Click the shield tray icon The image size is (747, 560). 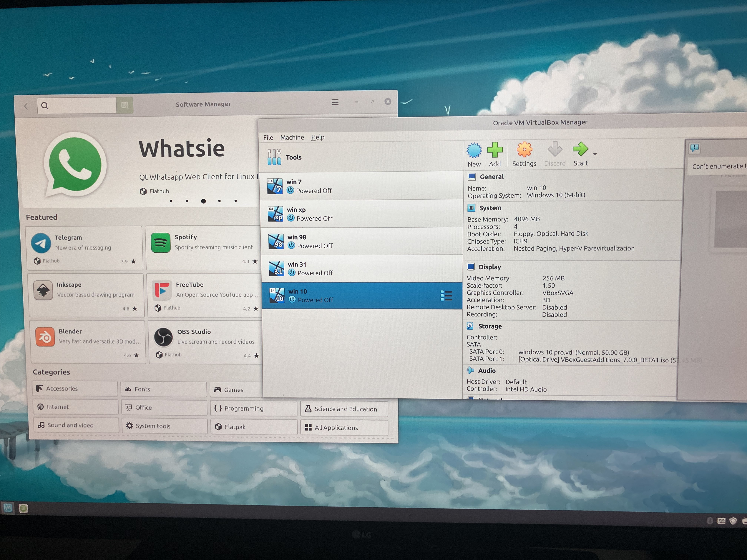pyautogui.click(x=733, y=521)
